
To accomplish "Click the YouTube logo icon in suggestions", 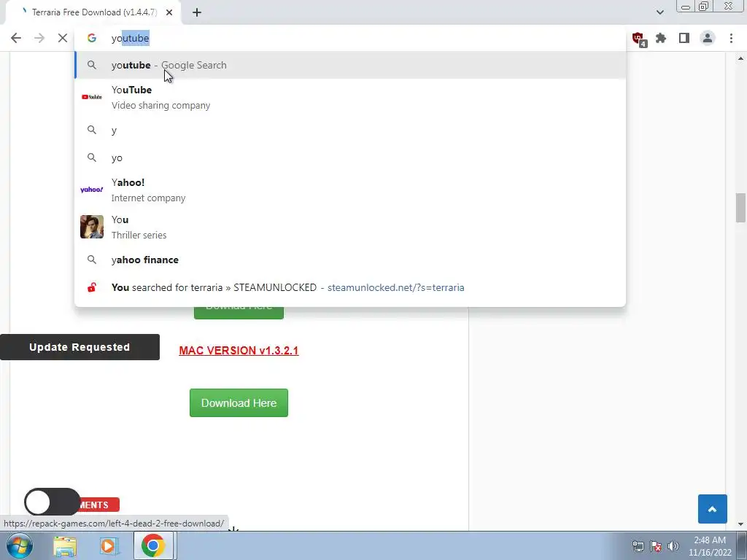I will 91,97.
